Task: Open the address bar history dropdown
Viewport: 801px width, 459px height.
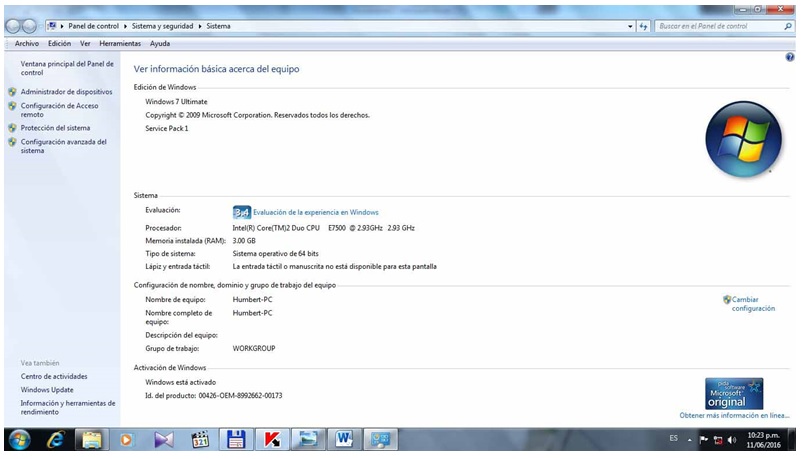Action: click(x=630, y=27)
